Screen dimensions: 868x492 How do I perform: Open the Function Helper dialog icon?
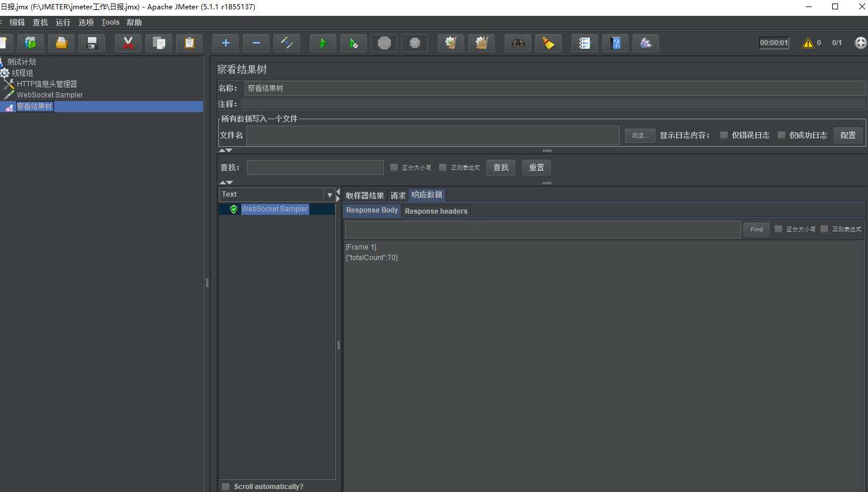pyautogui.click(x=585, y=43)
